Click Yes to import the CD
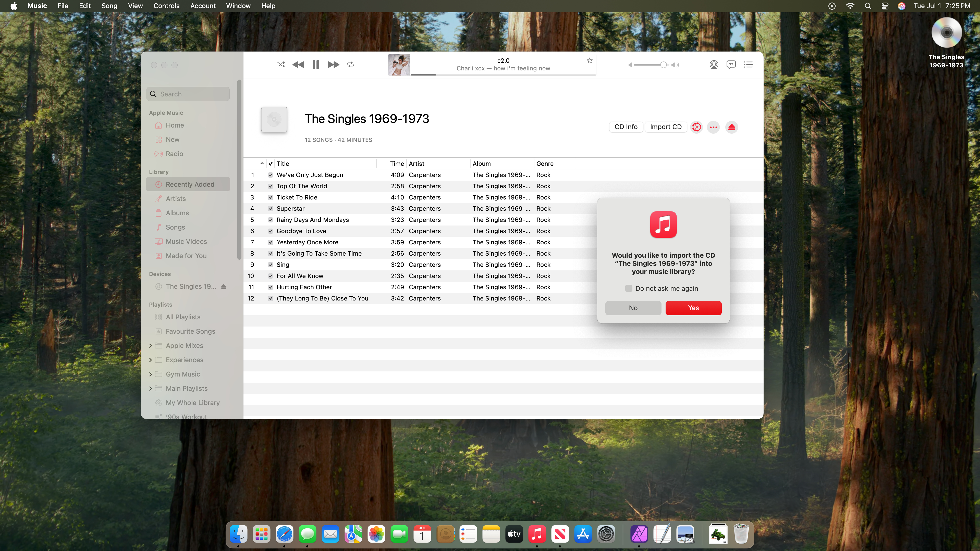980x551 pixels. pyautogui.click(x=693, y=308)
